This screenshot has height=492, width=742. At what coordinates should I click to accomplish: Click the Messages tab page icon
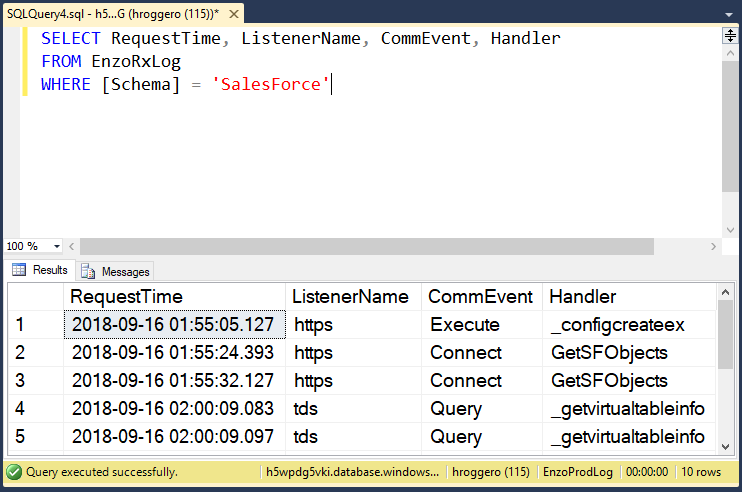[89, 271]
